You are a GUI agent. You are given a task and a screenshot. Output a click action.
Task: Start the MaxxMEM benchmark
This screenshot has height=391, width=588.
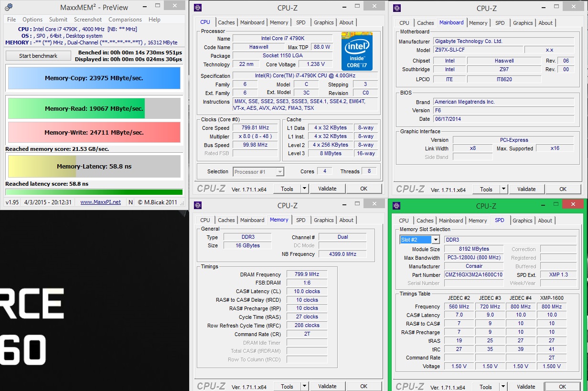[x=38, y=56]
